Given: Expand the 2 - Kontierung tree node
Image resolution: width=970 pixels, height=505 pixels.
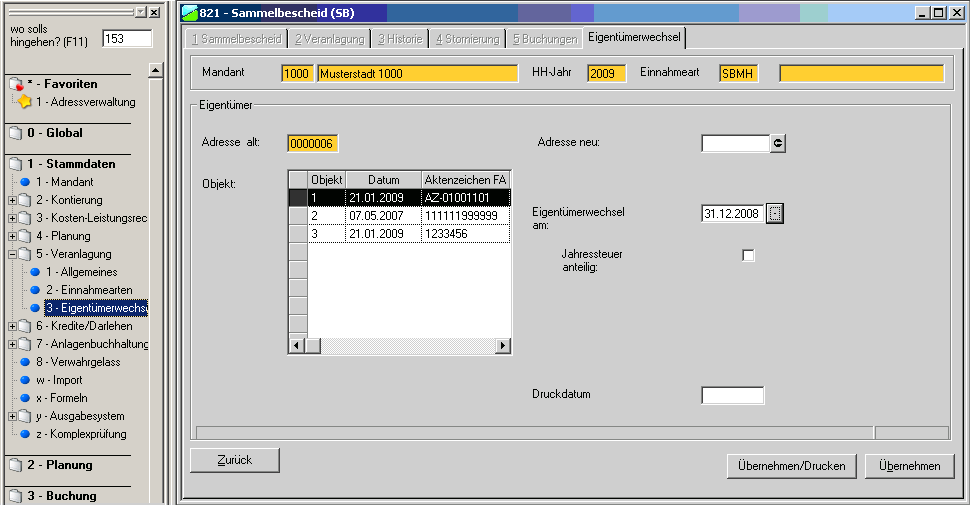Looking at the screenshot, I should (12, 200).
